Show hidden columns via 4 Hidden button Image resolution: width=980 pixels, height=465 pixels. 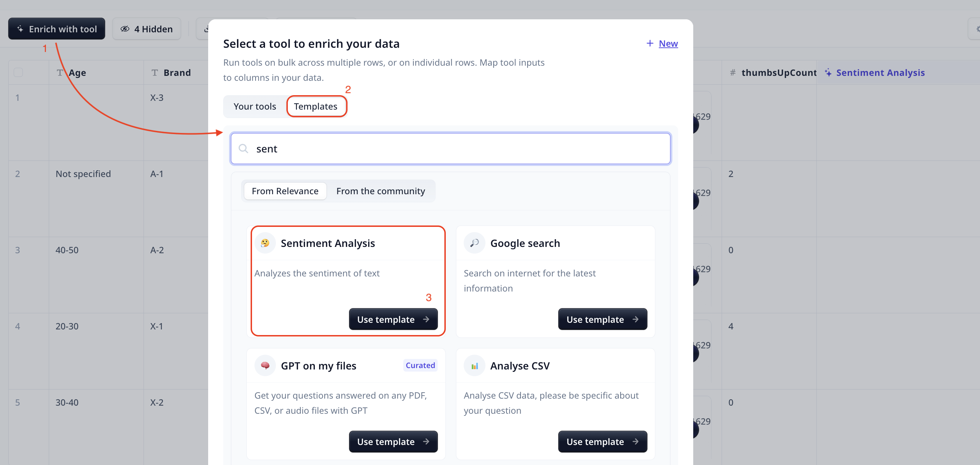coord(146,29)
